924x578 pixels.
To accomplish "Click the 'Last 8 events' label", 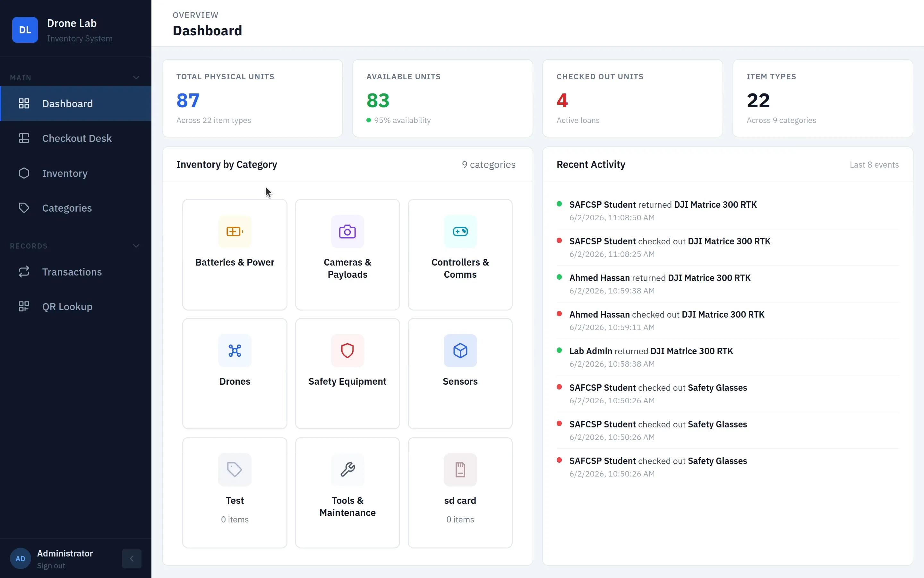I will 874,165.
